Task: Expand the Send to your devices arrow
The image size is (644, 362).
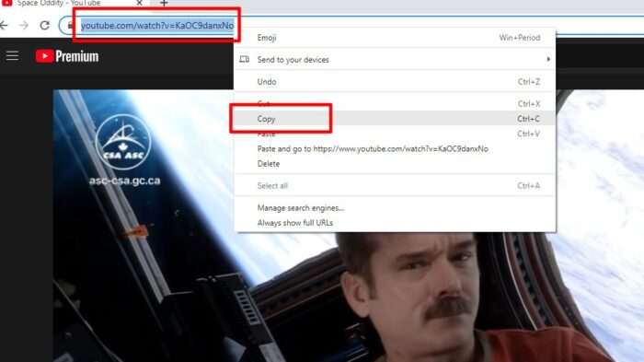Action: [x=548, y=59]
